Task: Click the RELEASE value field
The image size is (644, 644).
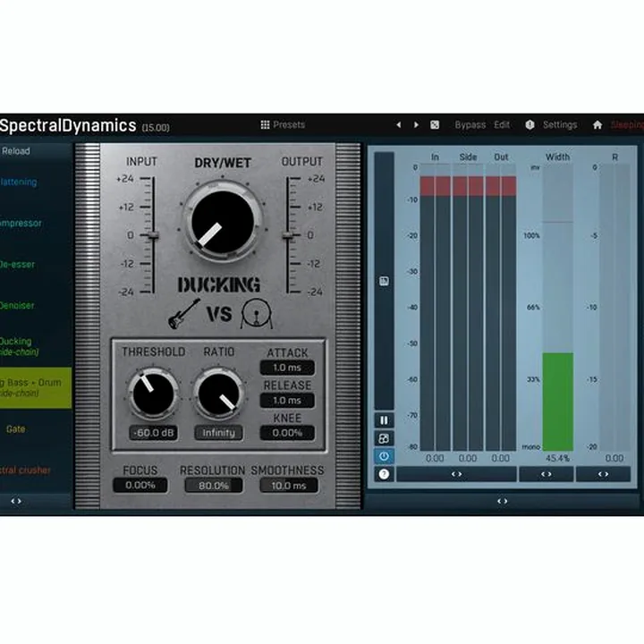Action: 287,400
